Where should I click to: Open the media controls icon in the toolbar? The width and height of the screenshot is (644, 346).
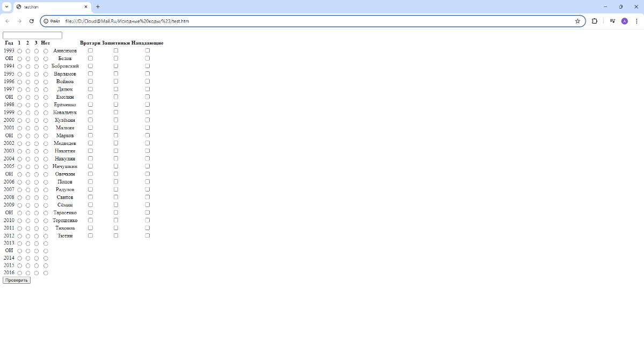[x=612, y=21]
